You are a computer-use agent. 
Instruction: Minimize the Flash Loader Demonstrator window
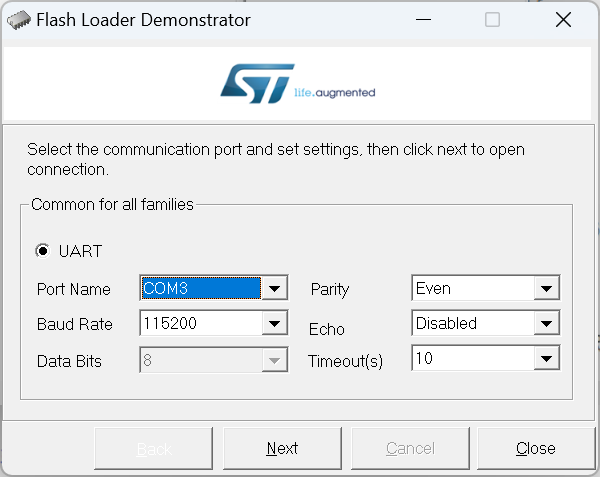[x=423, y=20]
